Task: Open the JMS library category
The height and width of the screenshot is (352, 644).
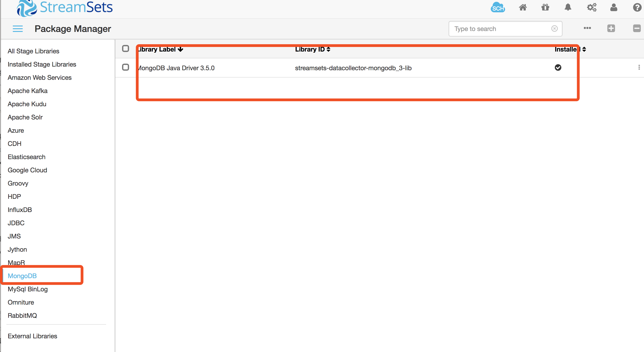Action: click(x=14, y=236)
